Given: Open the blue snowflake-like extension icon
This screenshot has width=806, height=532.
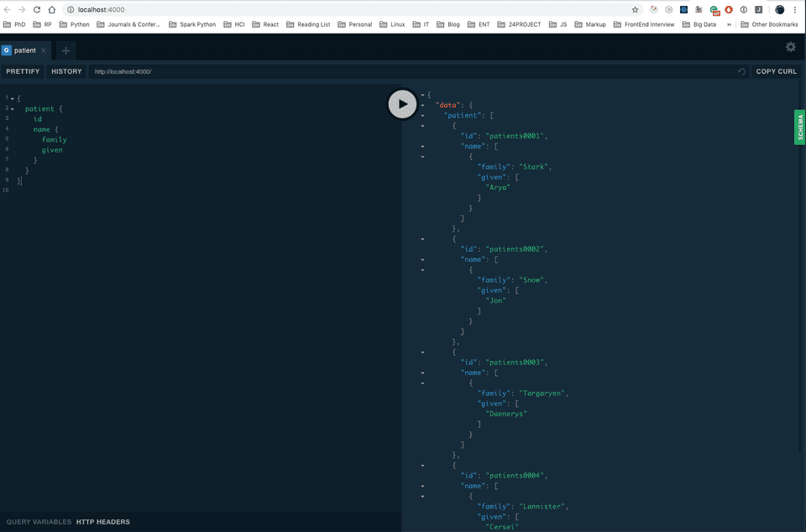Looking at the screenshot, I should click(x=683, y=9).
